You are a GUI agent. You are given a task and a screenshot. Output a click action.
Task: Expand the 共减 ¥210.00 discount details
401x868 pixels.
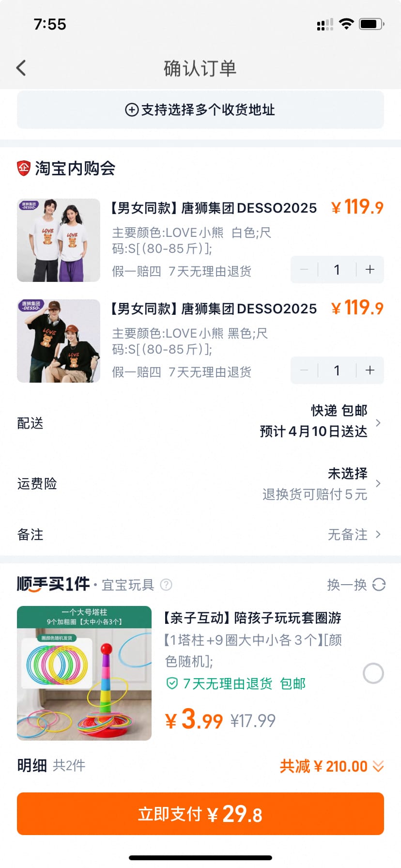coord(331,766)
